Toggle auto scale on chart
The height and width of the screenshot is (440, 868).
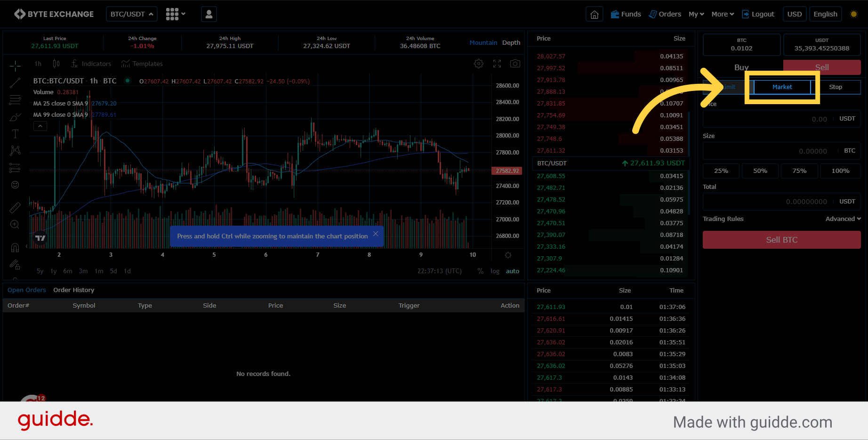(513, 271)
